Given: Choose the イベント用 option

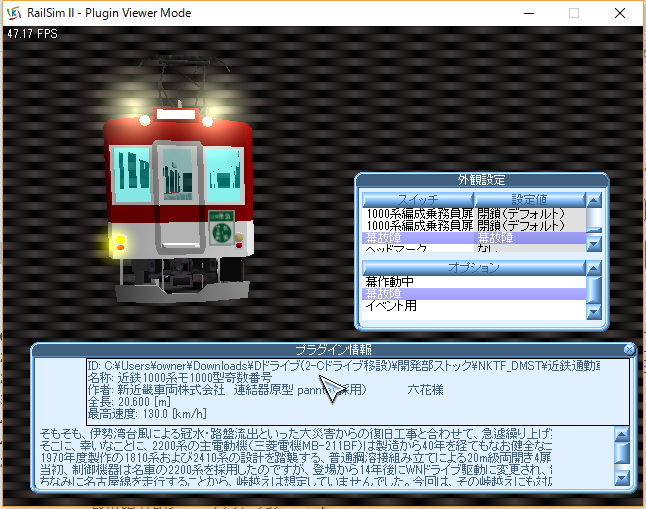Looking at the screenshot, I should (474, 306).
